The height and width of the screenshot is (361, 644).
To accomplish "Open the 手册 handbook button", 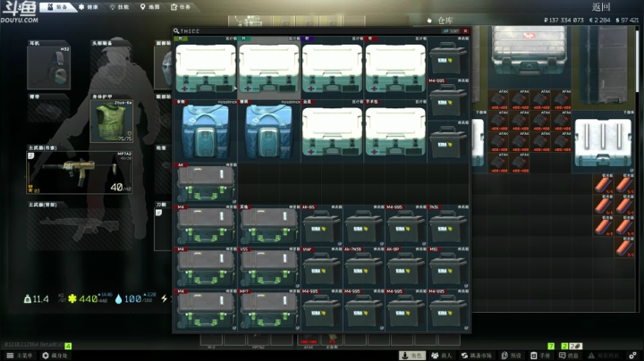I will pyautogui.click(x=540, y=356).
